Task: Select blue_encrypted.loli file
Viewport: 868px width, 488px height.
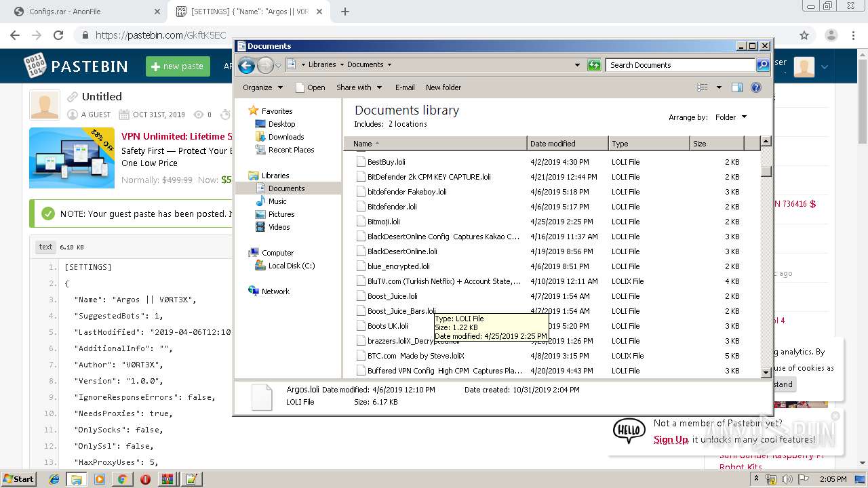Action: (x=398, y=266)
